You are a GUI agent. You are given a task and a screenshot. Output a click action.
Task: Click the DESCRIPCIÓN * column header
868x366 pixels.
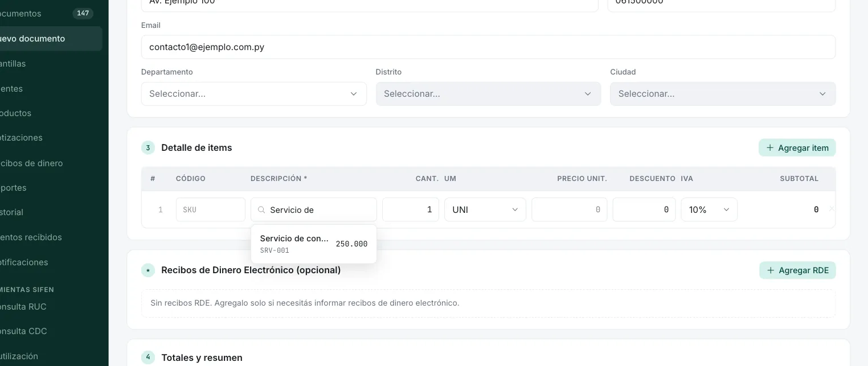279,179
